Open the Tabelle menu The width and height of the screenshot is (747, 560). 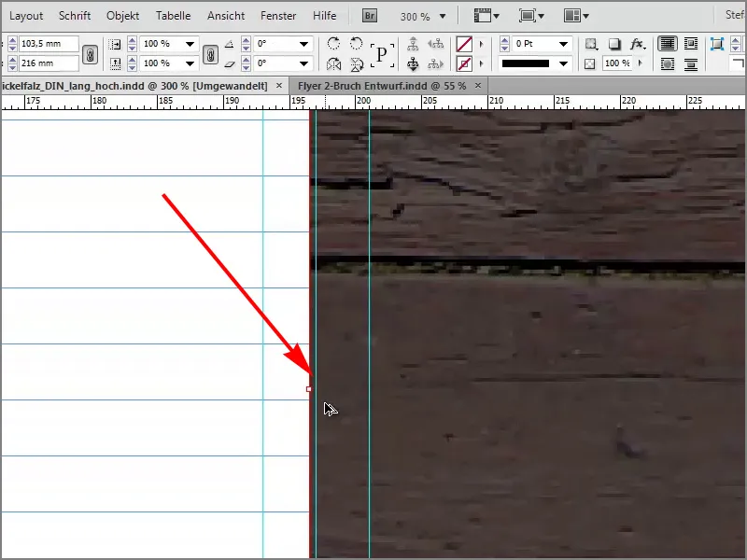[x=174, y=16]
